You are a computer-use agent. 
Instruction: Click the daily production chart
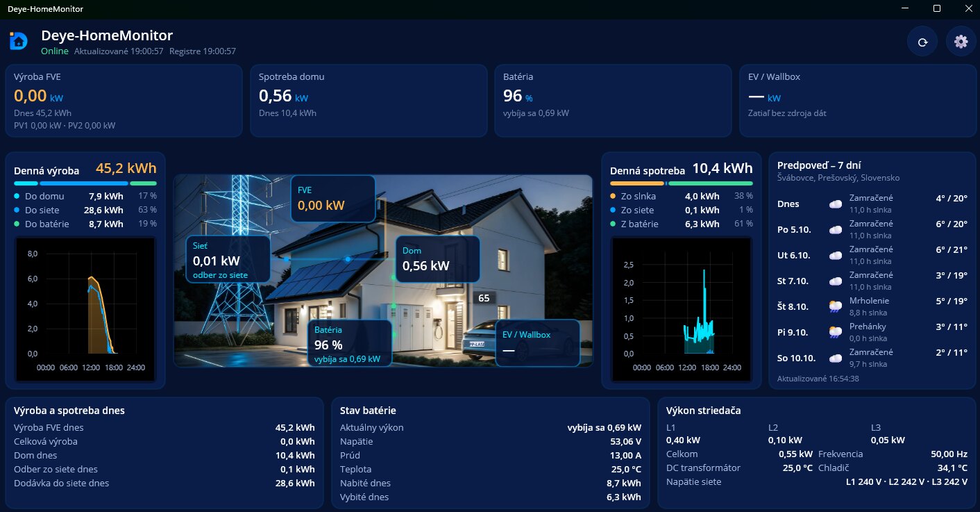pos(85,308)
